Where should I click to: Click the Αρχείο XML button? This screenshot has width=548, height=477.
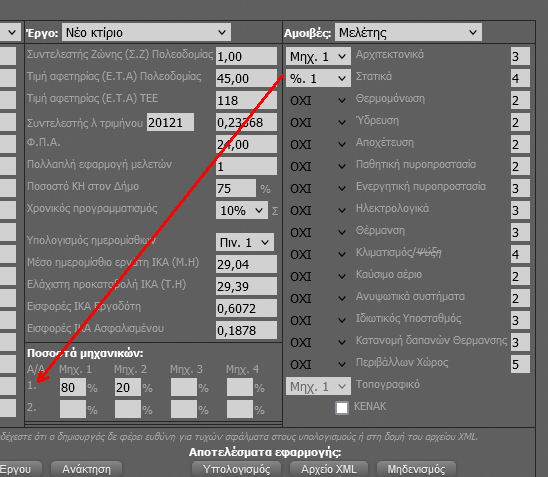(329, 469)
